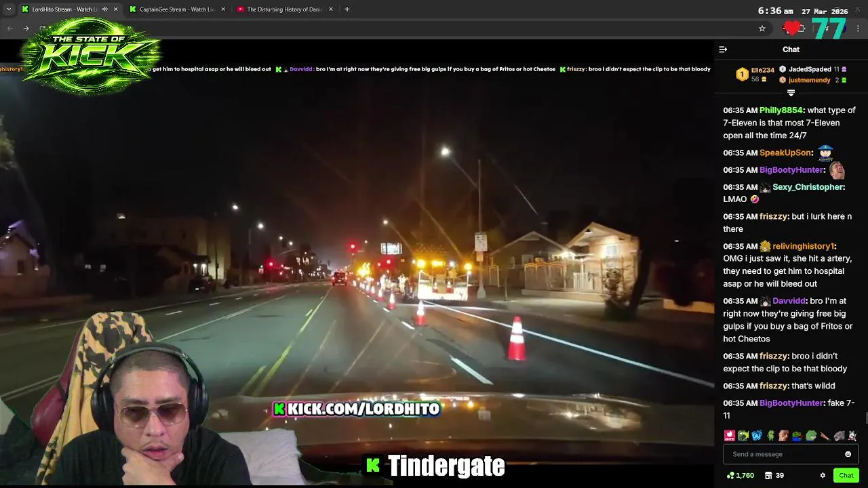This screenshot has height=488, width=868.
Task: Insert the pointing hand emote
Action: coord(825,436)
